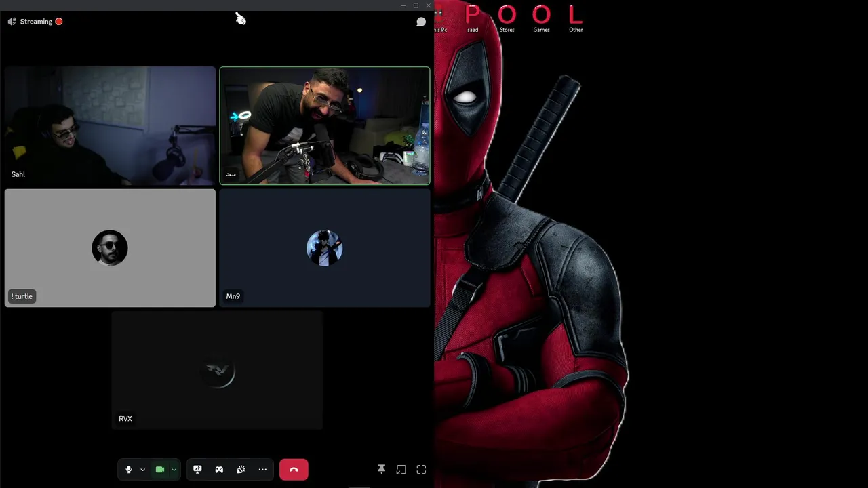Turn off the green camera button
The height and width of the screenshot is (488, 868).
point(160,470)
